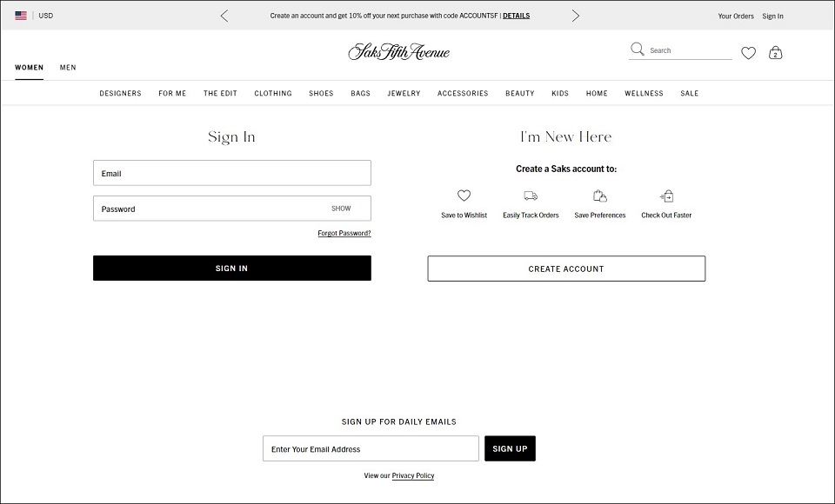Click the Check Out Faster icon
The width and height of the screenshot is (835, 504).
pyautogui.click(x=666, y=196)
